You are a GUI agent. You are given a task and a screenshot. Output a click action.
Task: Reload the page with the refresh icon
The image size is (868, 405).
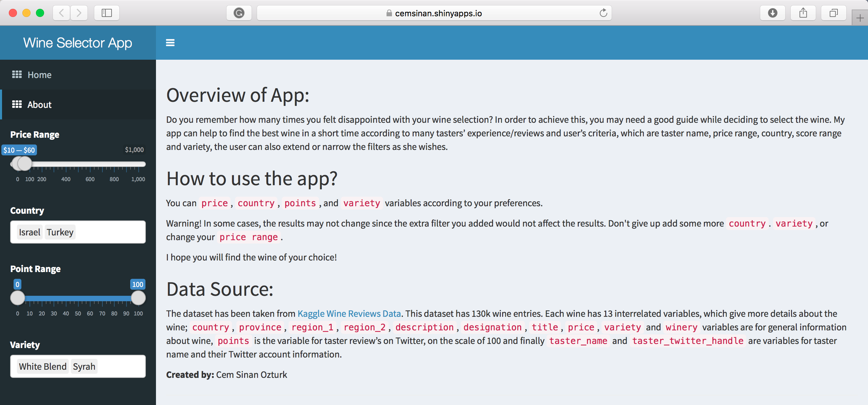click(x=603, y=13)
